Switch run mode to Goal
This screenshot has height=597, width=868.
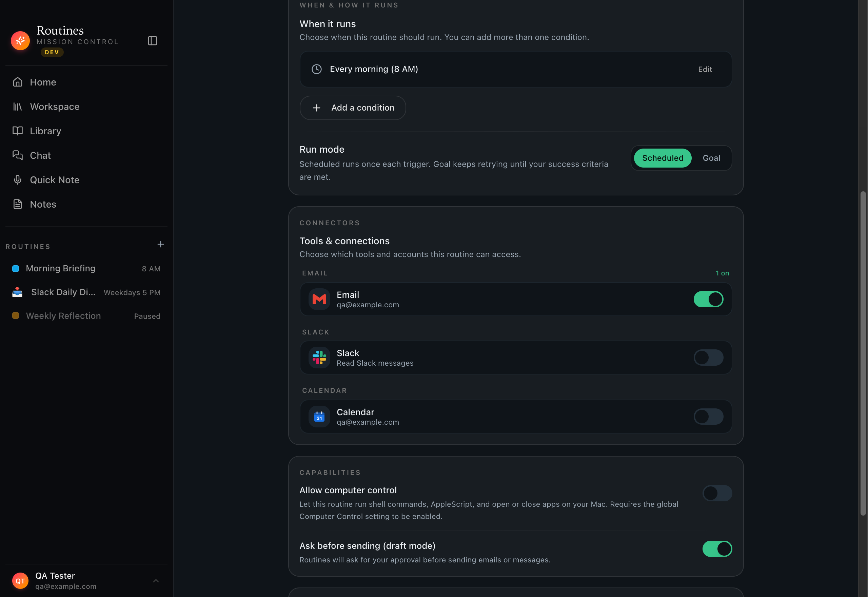(x=711, y=158)
